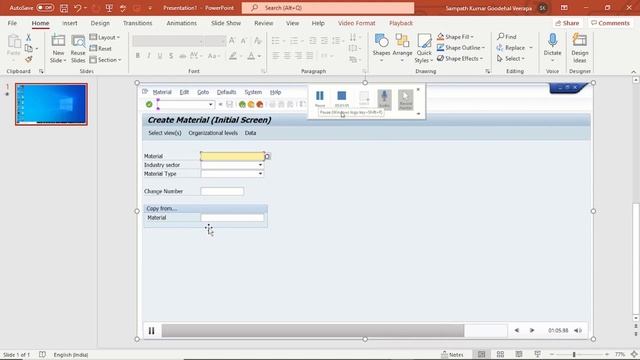Click the Replace button
The width and height of the screenshot is (640, 360).
coord(511,48)
